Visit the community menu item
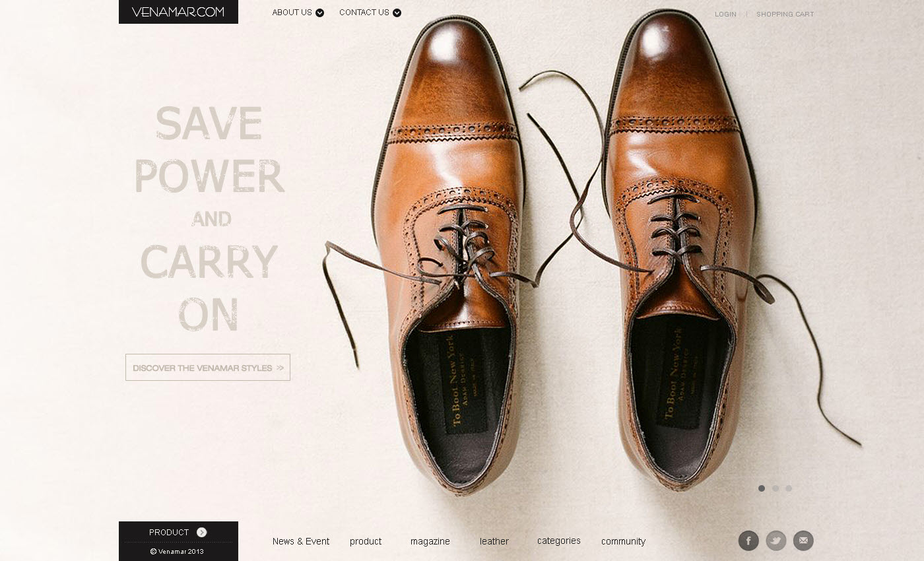Screen dimensions: 924x561 click(x=623, y=541)
